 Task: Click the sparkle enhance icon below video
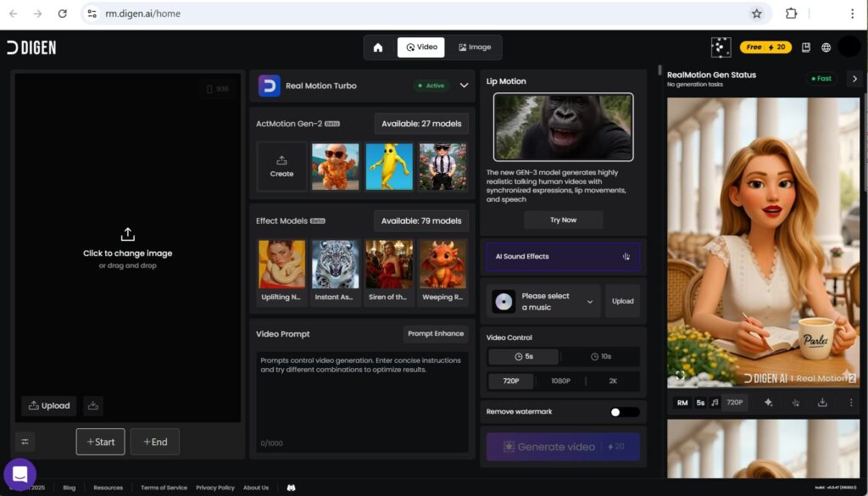768,403
